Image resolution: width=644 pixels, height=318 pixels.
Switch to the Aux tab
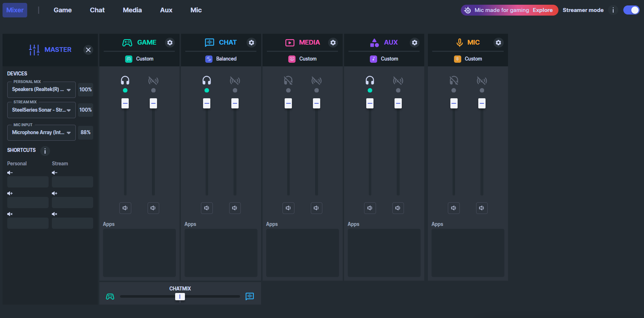tap(166, 10)
